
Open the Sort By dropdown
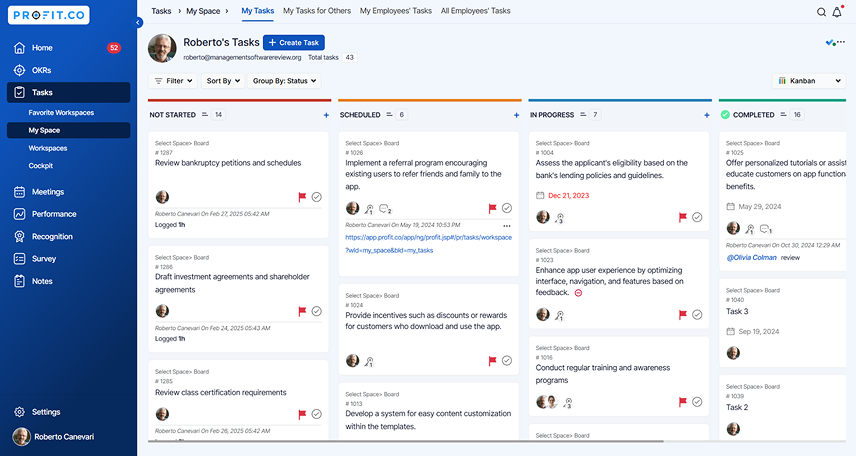(223, 81)
